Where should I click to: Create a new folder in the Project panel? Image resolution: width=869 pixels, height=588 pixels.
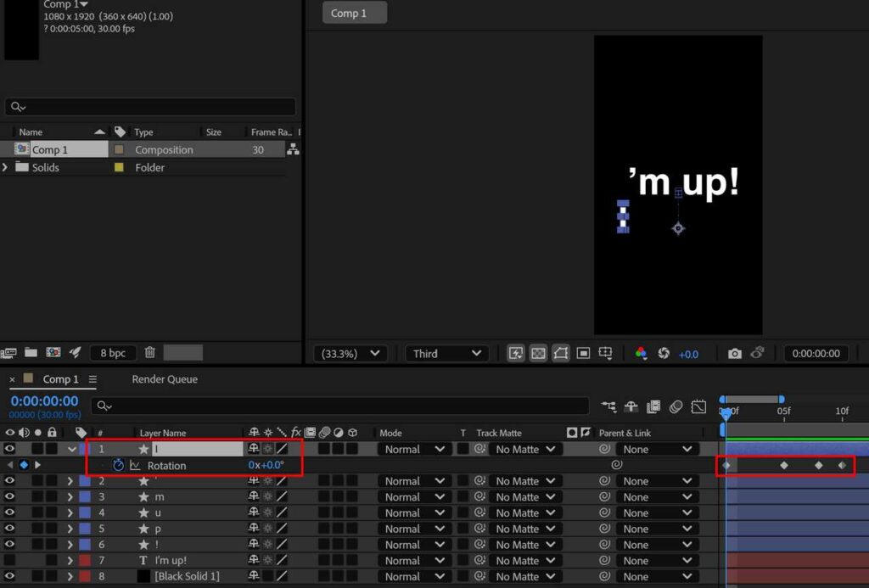[x=31, y=352]
